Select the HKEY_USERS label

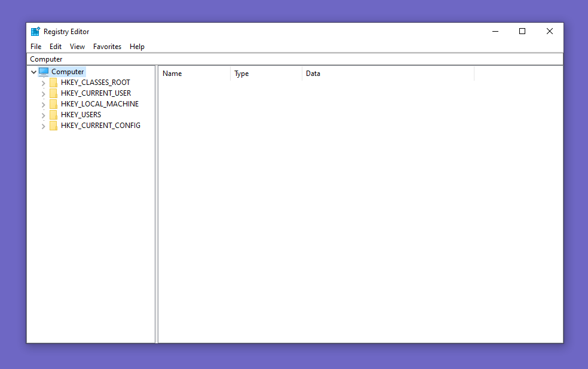pyautogui.click(x=81, y=114)
